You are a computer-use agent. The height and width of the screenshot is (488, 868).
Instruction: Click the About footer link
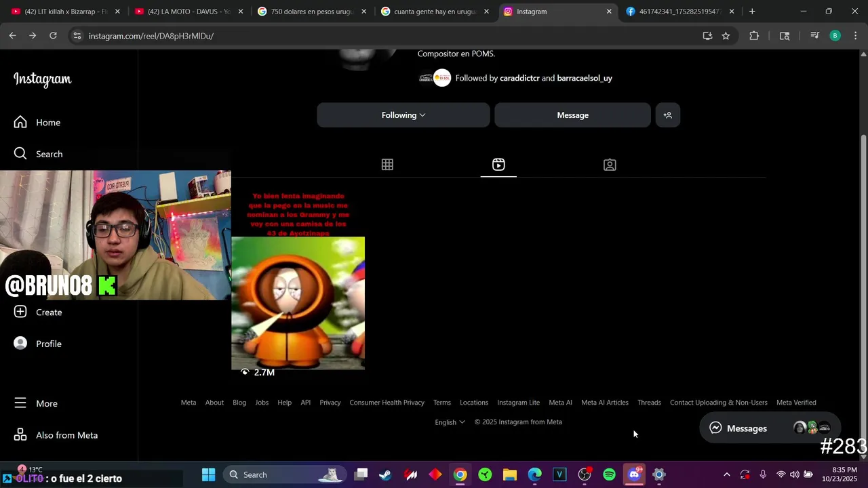click(214, 403)
